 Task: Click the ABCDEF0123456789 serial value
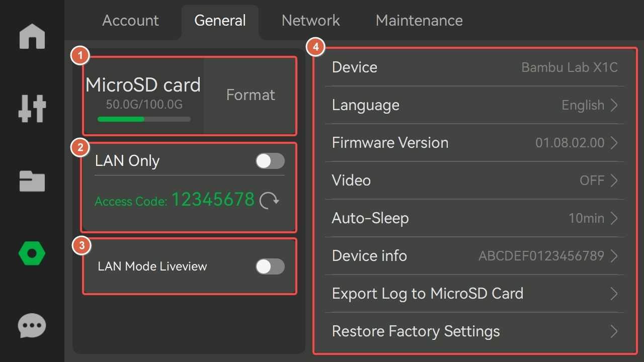[541, 256]
